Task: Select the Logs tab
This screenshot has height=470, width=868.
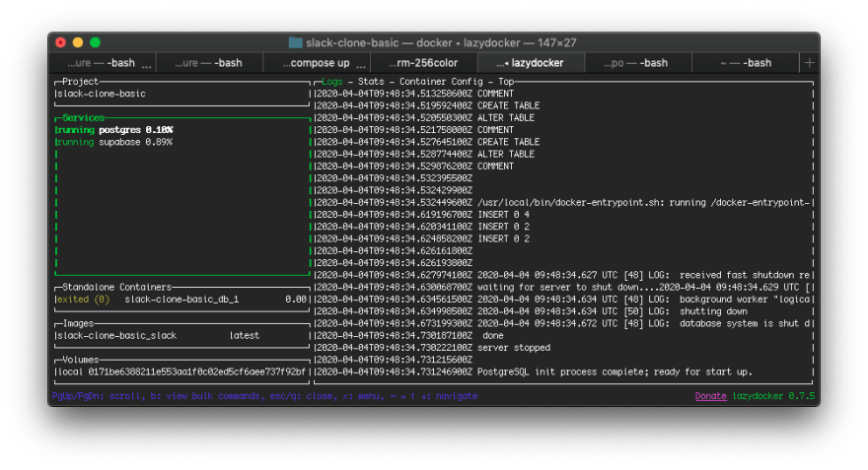Action: click(332, 81)
